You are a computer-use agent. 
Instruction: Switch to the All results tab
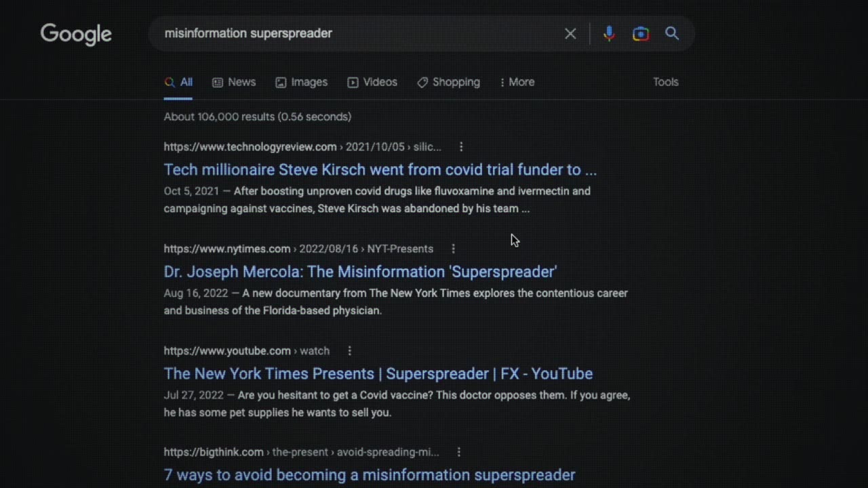(178, 82)
